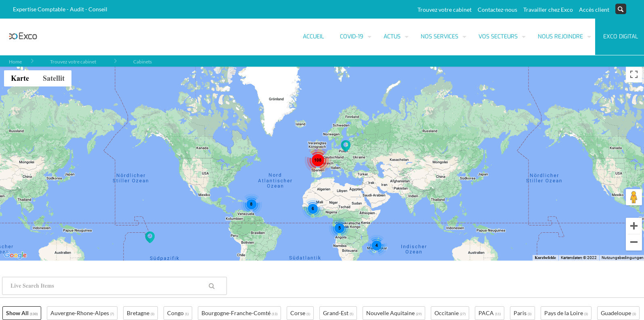The width and height of the screenshot is (644, 320).
Task: Filter by Congo
Action: pyautogui.click(x=178, y=313)
